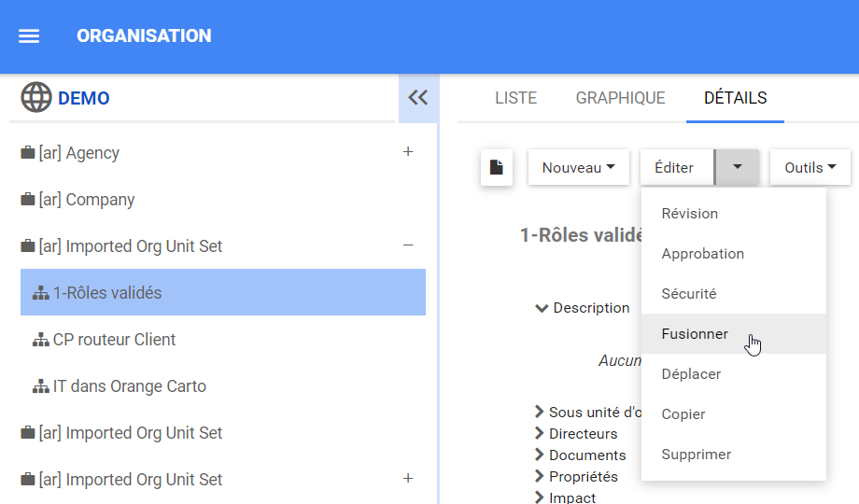Open the Outils dropdown
Viewport: 859px width, 504px height.
click(810, 168)
